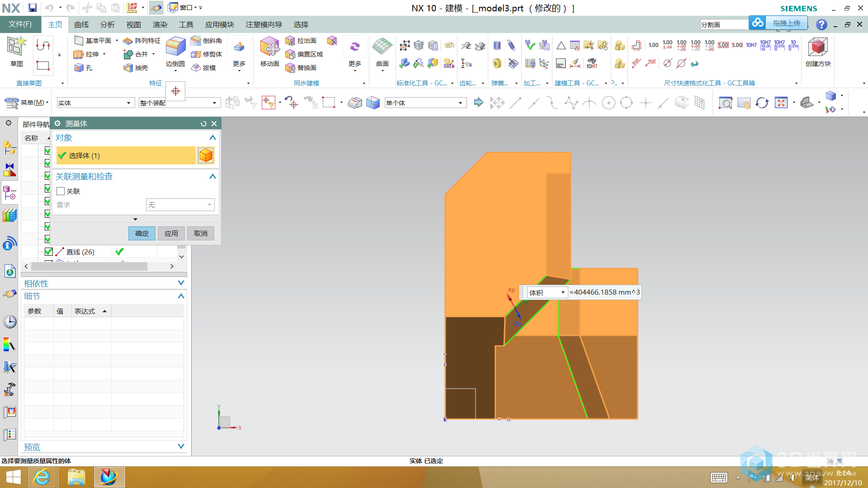Click the Move Face (移动面) tool
Image resolution: width=868 pixels, height=488 pixels.
click(x=270, y=52)
